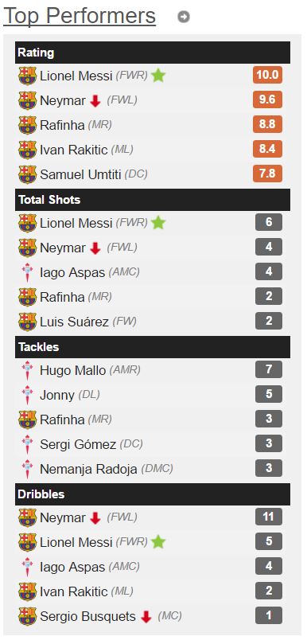Click the Barcelona crest next to Luis Suárez
The height and width of the screenshot is (644, 307).
[x=28, y=322]
